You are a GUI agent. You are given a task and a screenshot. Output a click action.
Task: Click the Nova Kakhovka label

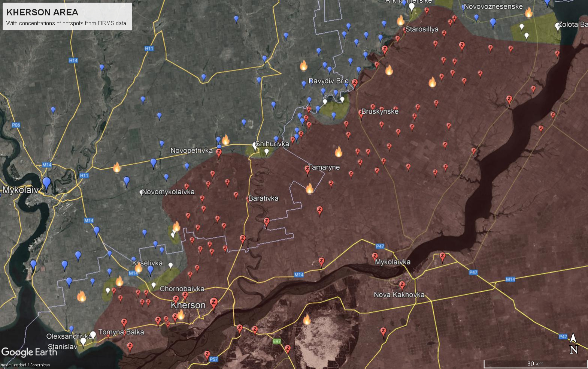(399, 295)
